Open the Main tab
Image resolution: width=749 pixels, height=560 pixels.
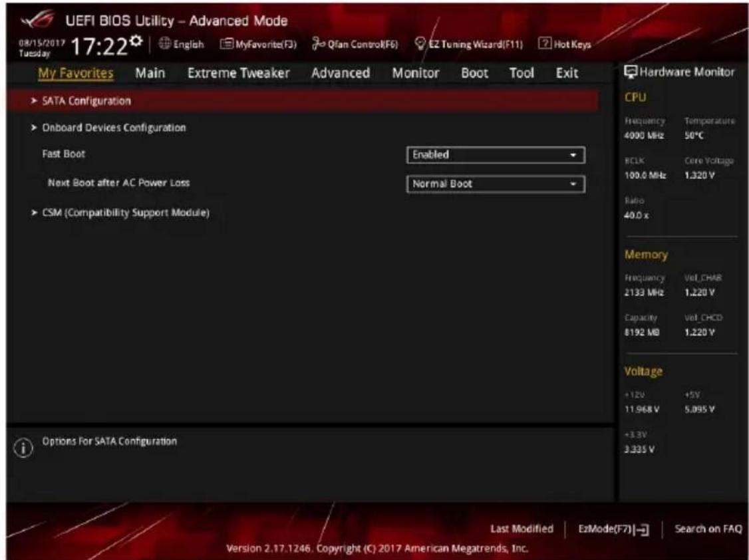click(150, 73)
